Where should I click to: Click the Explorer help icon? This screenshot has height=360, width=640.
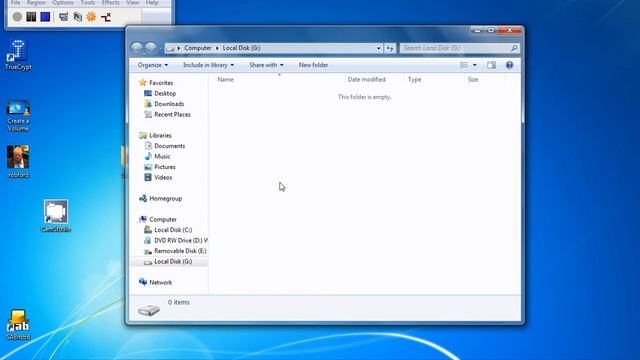point(509,65)
